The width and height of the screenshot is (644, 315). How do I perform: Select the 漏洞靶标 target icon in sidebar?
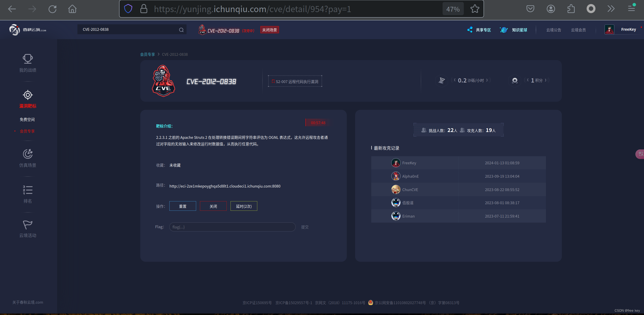coord(28,95)
